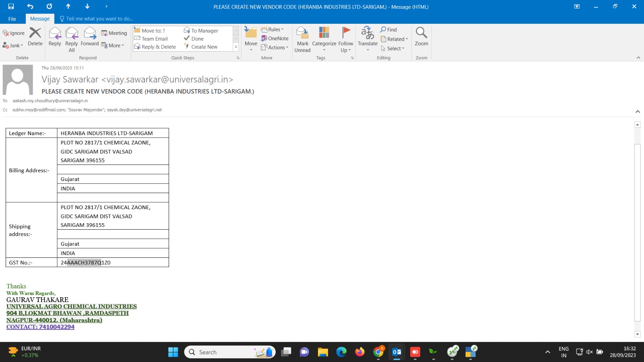Click the Translate icon
The image size is (644, 362).
pyautogui.click(x=367, y=37)
